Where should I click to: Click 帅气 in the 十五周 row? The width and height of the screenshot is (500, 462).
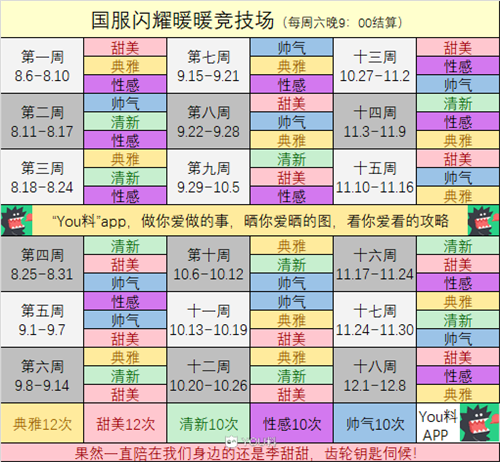[458, 177]
